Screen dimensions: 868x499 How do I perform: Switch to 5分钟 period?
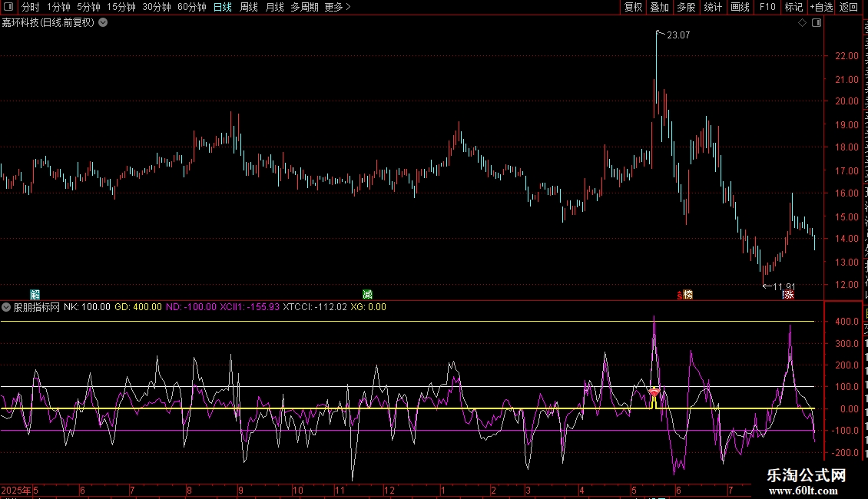(x=88, y=7)
